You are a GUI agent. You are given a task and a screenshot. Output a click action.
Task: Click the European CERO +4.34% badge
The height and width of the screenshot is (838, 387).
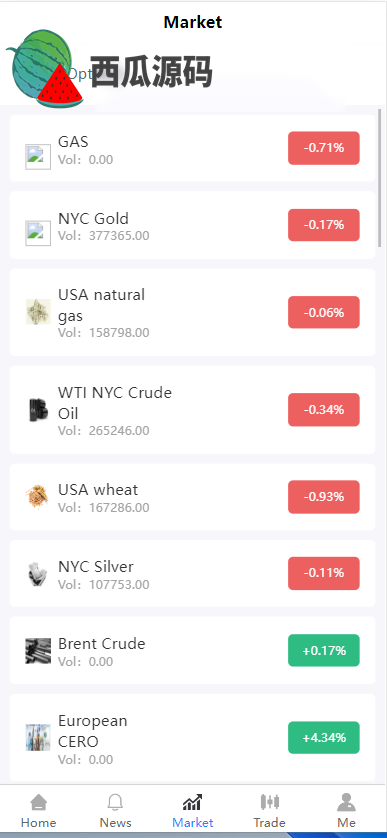tap(324, 738)
